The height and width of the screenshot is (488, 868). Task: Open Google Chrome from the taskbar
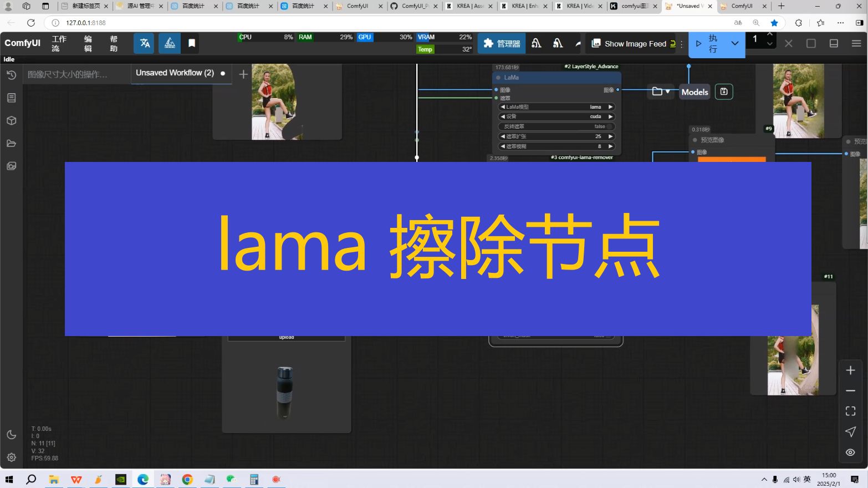[187, 479]
